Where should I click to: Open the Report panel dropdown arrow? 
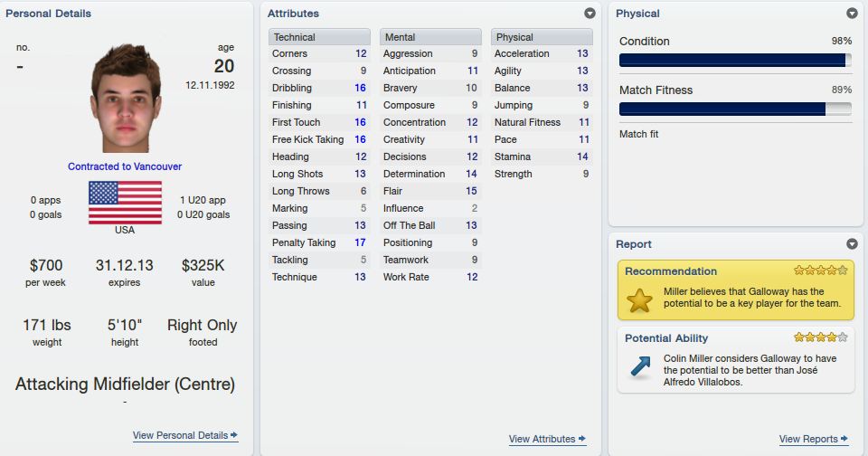point(852,243)
